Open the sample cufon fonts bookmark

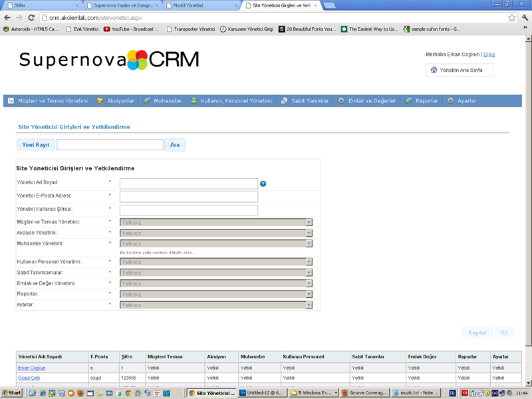tap(432, 29)
